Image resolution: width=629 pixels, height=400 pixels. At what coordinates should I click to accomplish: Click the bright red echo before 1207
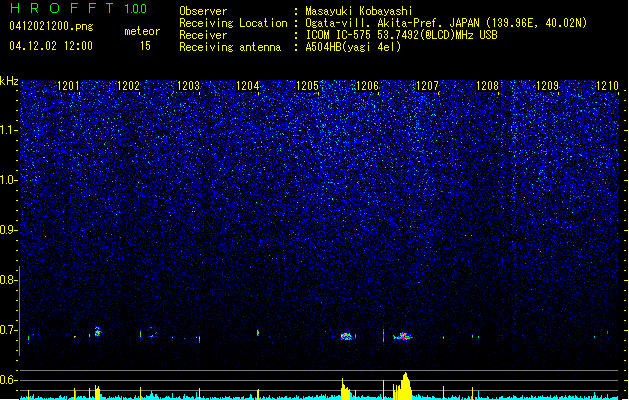pyautogui.click(x=402, y=337)
